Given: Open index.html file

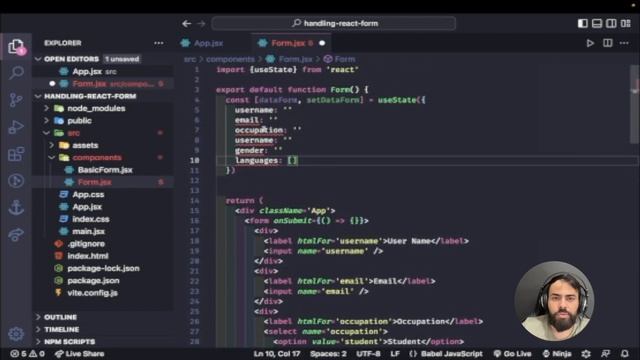Looking at the screenshot, I should pos(88,256).
